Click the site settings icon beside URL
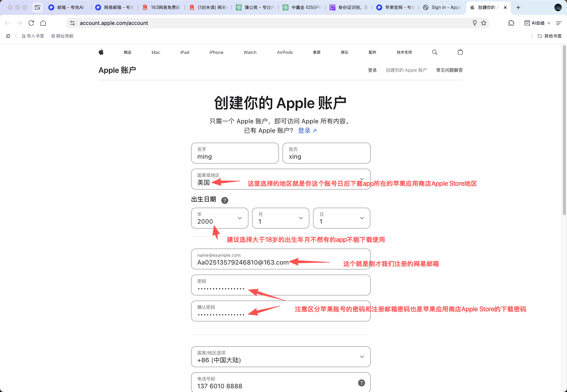Viewport: 567px width, 392px height. (x=73, y=23)
